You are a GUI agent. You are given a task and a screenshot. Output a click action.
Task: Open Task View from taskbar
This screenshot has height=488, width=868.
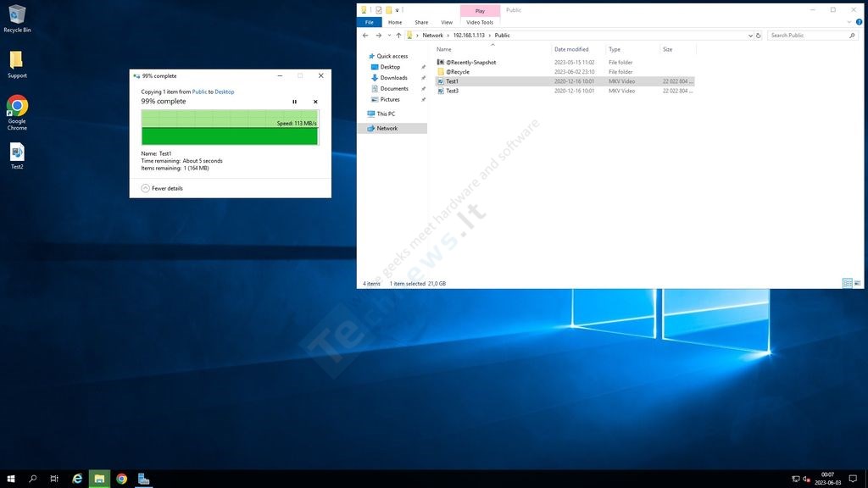[54, 479]
